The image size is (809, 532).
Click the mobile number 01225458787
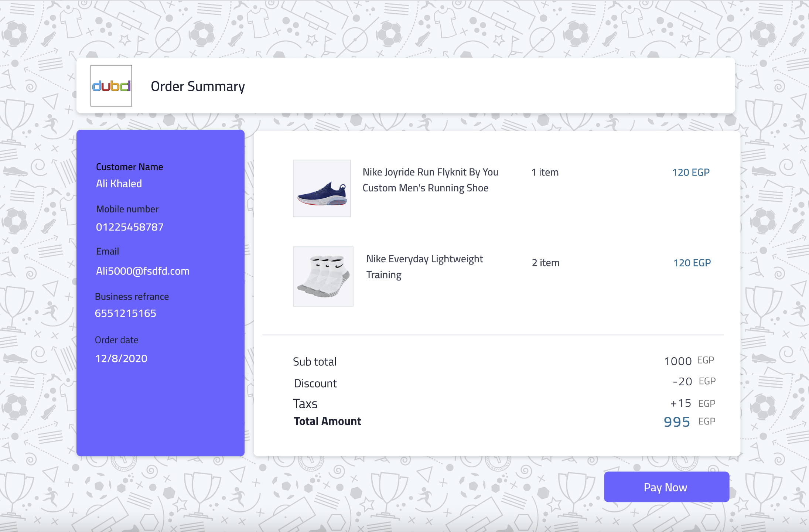point(130,227)
